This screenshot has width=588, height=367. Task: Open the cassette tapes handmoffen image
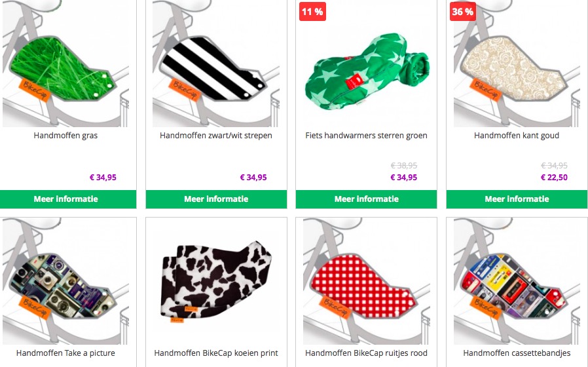(x=517, y=281)
